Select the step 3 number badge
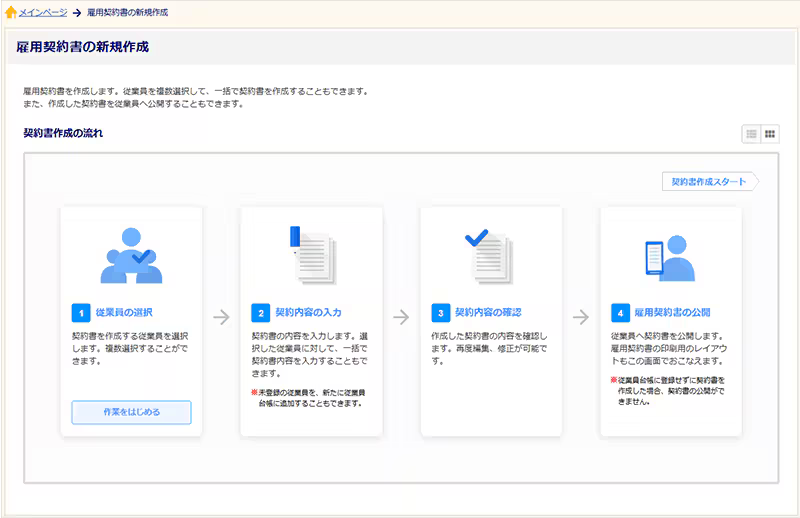 click(x=440, y=312)
